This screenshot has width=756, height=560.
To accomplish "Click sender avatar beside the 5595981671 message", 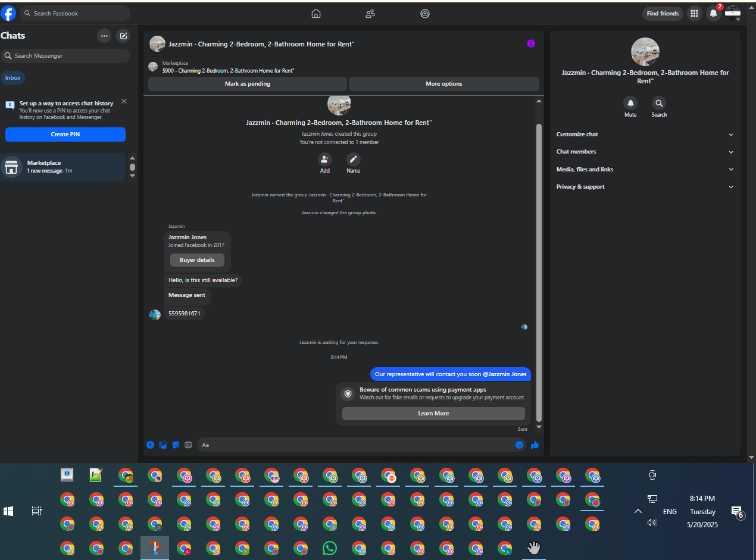I will tap(155, 315).
